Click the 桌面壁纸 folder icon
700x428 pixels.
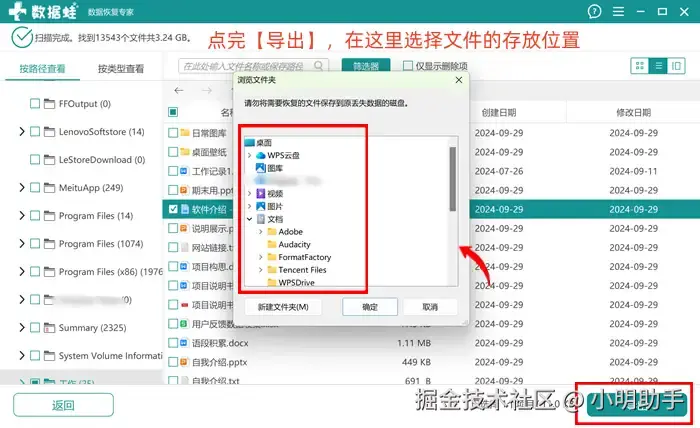pos(185,152)
